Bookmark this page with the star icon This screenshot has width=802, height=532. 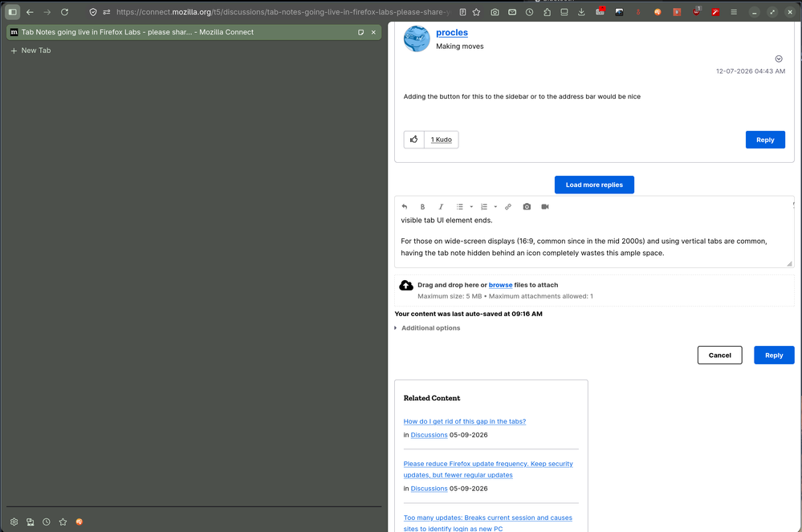click(476, 12)
